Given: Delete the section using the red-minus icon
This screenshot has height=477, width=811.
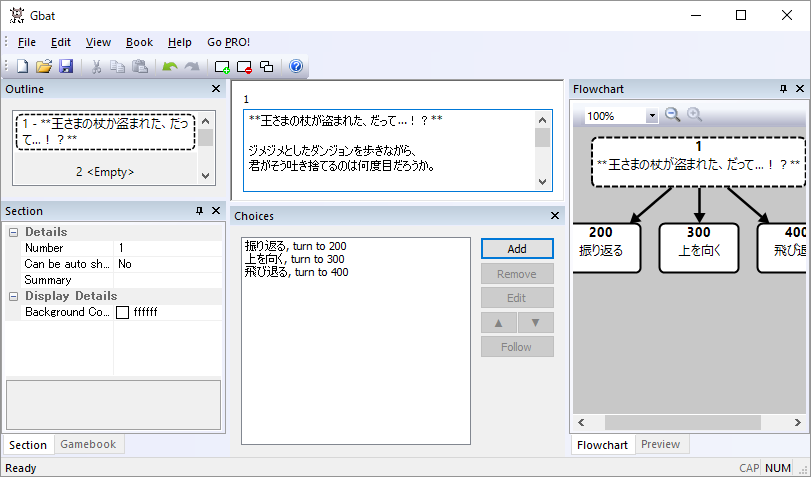Looking at the screenshot, I should [x=243, y=67].
